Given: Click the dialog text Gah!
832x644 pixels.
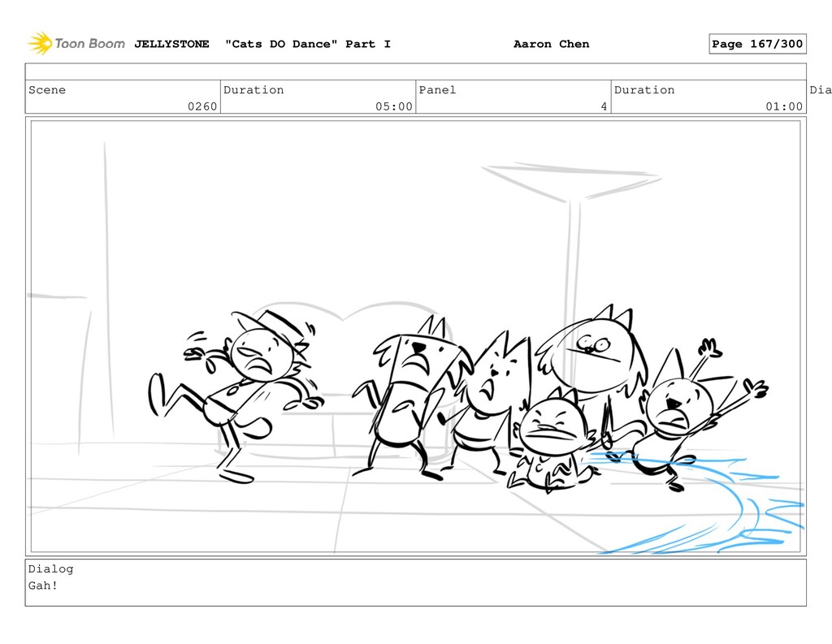Looking at the screenshot, I should click(43, 586).
